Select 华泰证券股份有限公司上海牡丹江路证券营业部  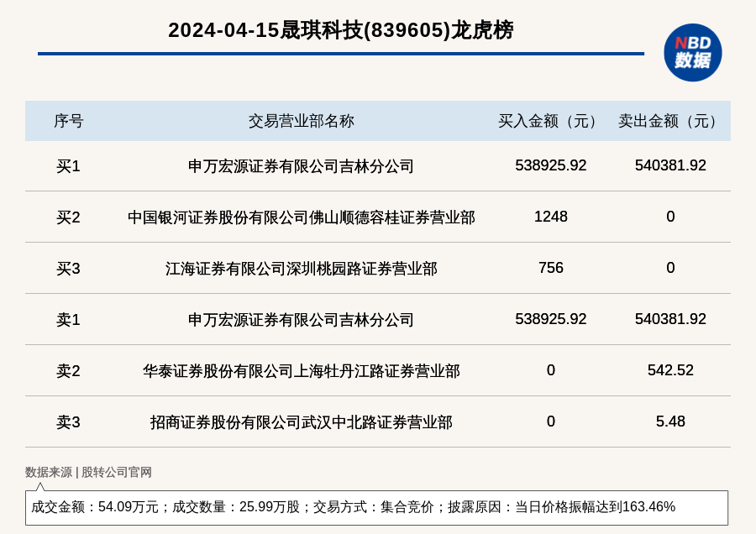tap(302, 371)
